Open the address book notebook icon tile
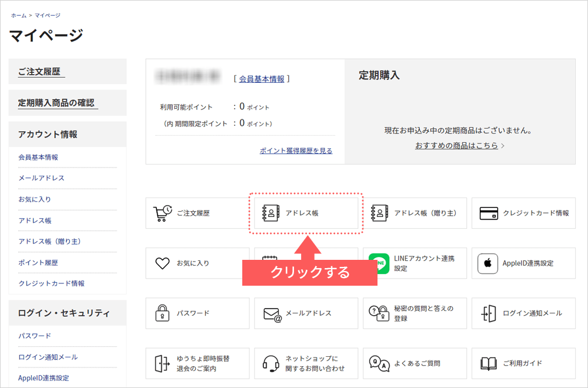Image resolution: width=588 pixels, height=388 pixels. coord(271,213)
